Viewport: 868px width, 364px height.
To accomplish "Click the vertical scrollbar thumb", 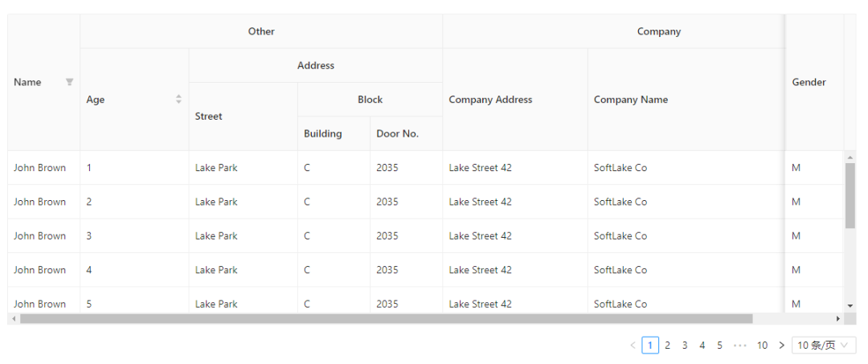I will point(850,194).
